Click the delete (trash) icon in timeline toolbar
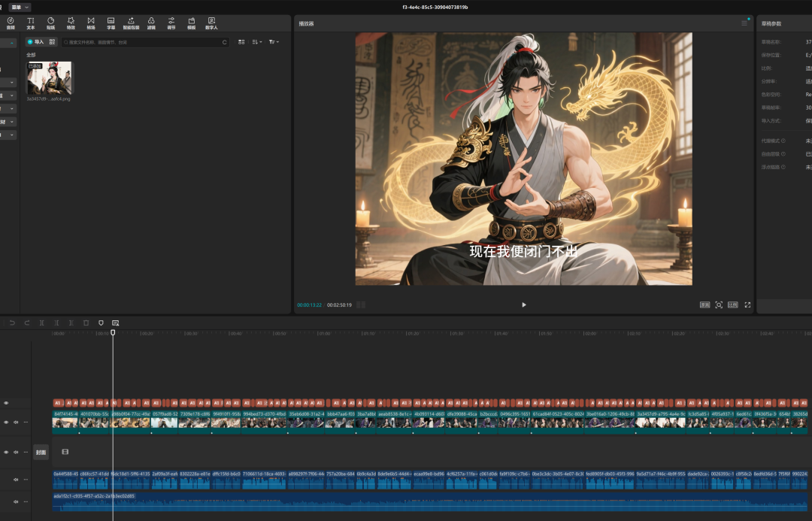The height and width of the screenshot is (521, 812). pos(86,323)
